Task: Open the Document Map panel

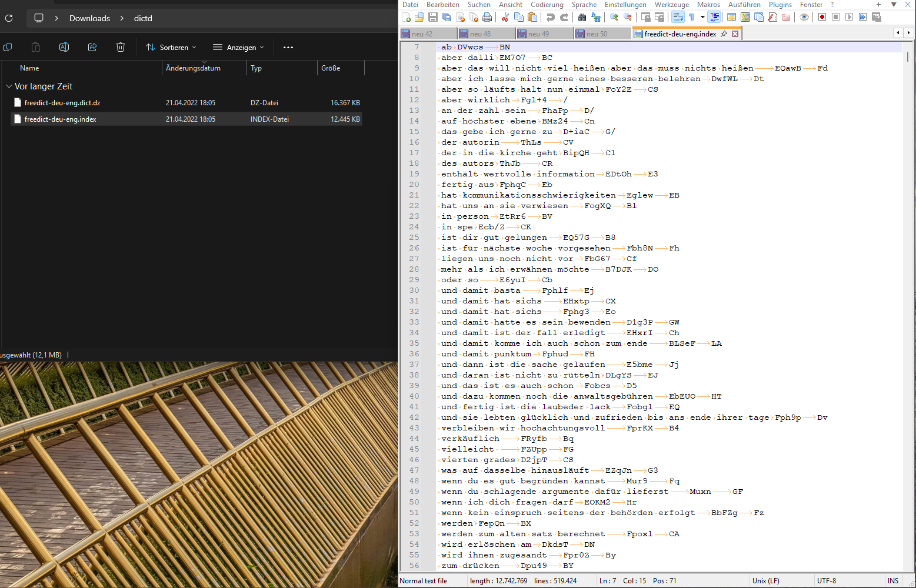Action: tap(745, 17)
